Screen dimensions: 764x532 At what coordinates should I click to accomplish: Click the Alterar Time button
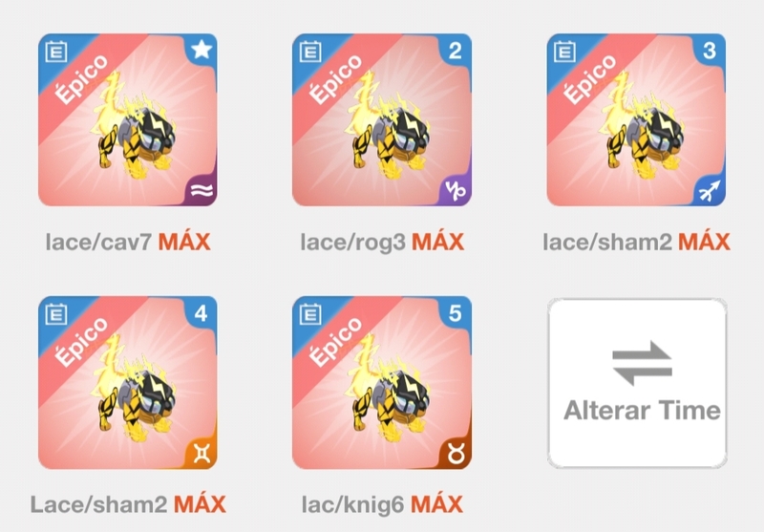pos(637,383)
